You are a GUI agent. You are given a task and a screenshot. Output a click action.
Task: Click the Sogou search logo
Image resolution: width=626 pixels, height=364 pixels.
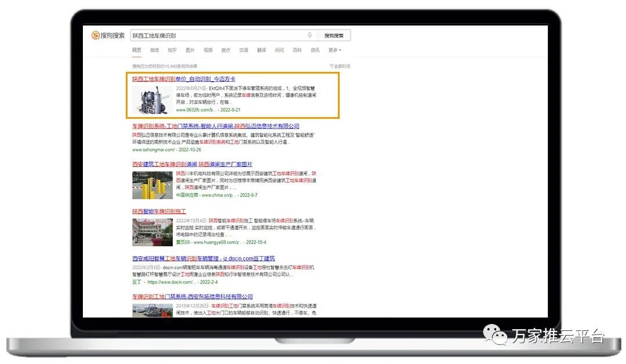(x=108, y=35)
